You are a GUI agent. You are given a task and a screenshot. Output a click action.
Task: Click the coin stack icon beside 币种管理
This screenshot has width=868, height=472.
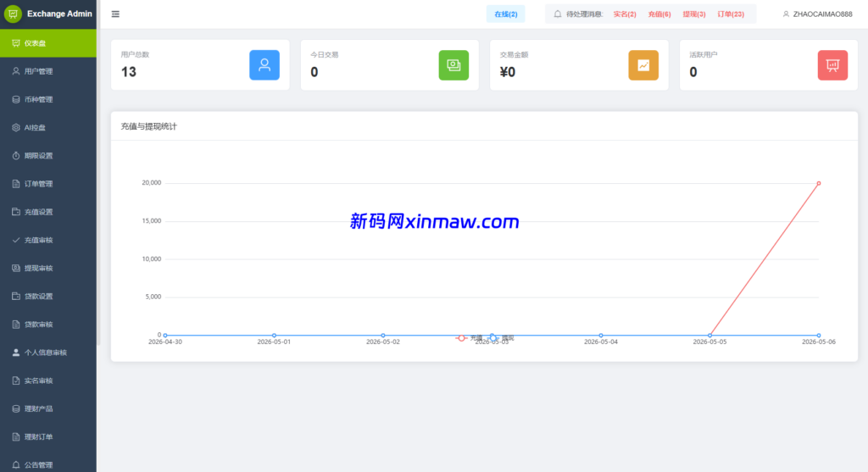[x=15, y=99]
